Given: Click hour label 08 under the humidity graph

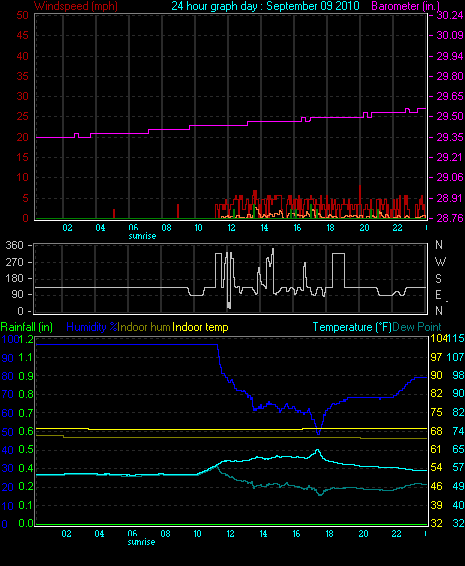Looking at the screenshot, I should (165, 534).
